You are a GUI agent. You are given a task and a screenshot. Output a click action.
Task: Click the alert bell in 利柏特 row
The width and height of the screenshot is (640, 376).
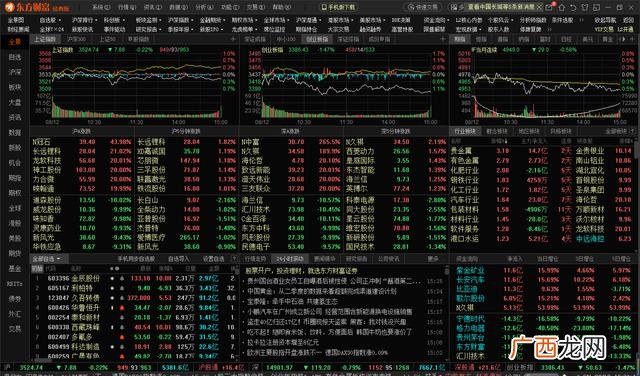coord(122,288)
